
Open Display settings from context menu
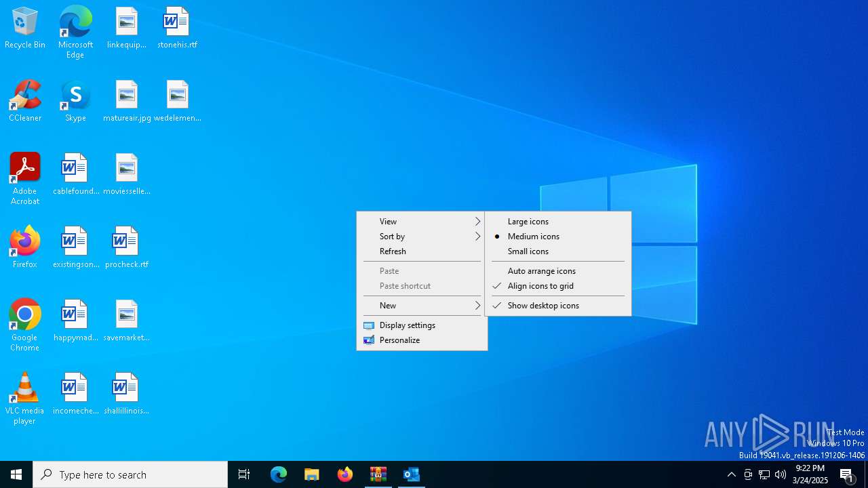pyautogui.click(x=422, y=325)
